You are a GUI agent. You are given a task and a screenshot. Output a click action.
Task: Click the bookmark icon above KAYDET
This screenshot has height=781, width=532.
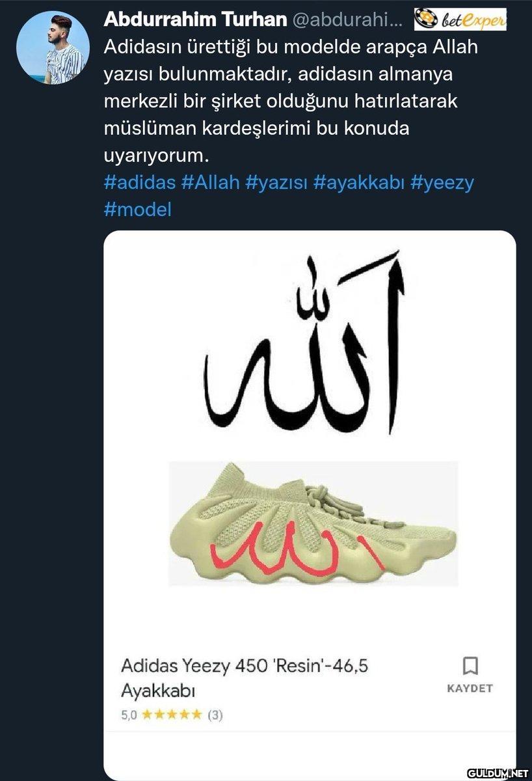click(x=470, y=666)
